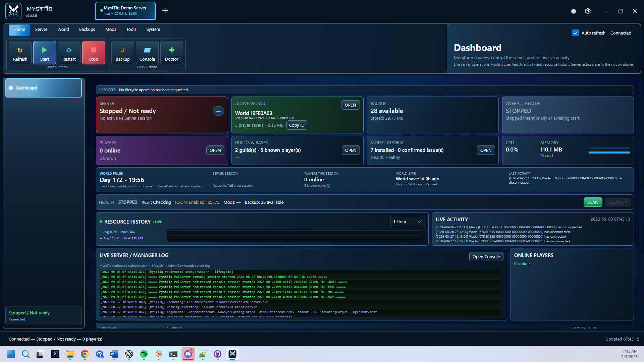Open the System ribbon tab
This screenshot has height=362, width=644.
click(x=153, y=29)
